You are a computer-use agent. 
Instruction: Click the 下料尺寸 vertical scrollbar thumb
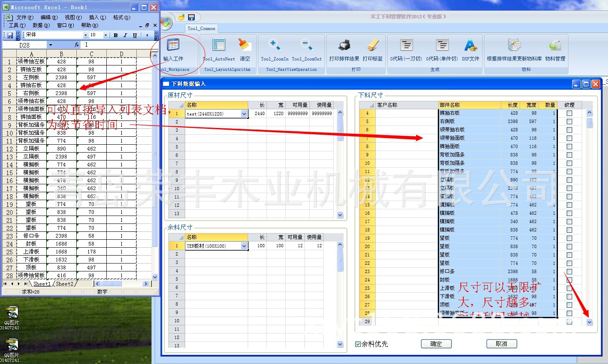click(589, 123)
